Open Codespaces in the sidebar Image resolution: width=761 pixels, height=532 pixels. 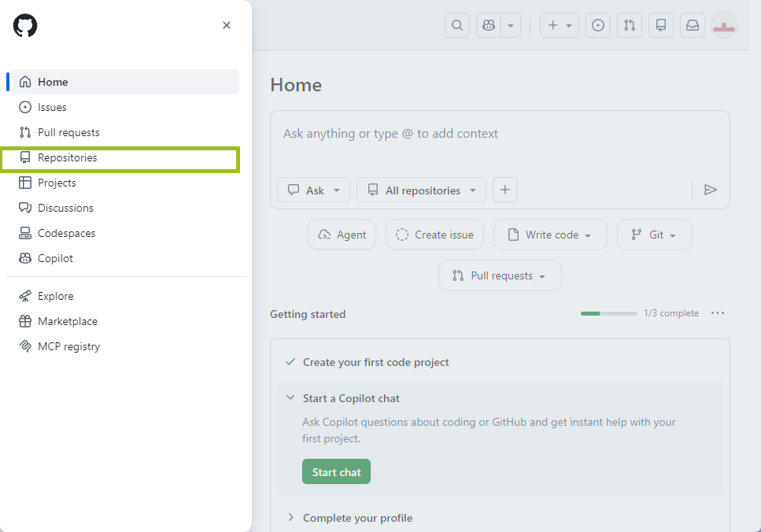126,234
